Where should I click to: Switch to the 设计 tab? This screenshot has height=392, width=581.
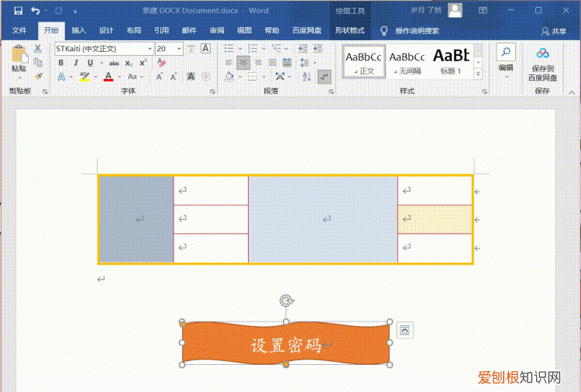[106, 30]
